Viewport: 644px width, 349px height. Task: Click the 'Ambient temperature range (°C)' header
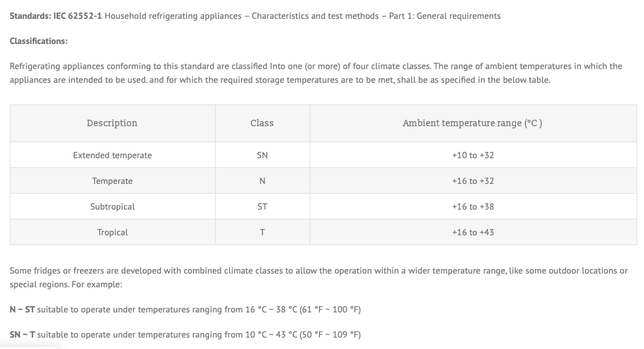(472, 123)
